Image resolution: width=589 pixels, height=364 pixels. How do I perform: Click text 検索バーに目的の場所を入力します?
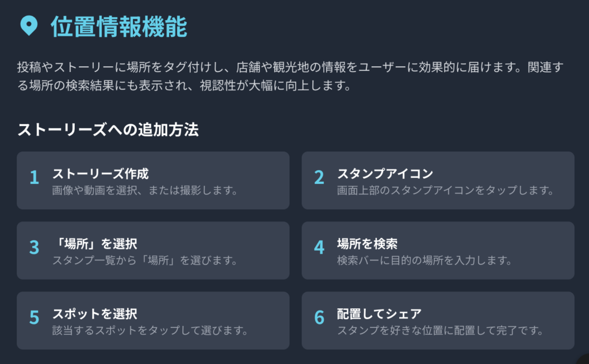pyautogui.click(x=425, y=260)
